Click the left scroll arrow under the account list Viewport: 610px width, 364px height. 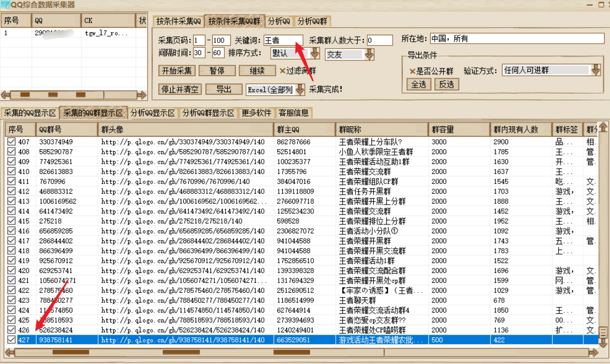[5, 95]
